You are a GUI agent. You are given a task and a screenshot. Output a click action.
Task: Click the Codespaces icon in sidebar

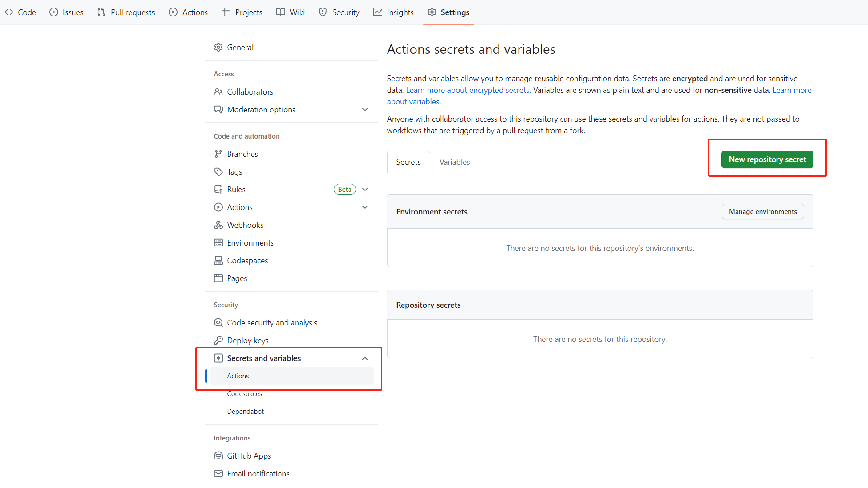[x=218, y=261]
